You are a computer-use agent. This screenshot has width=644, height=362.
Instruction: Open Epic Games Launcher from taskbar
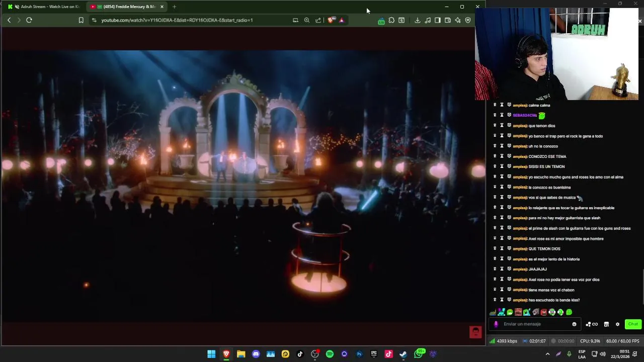pos(374,354)
